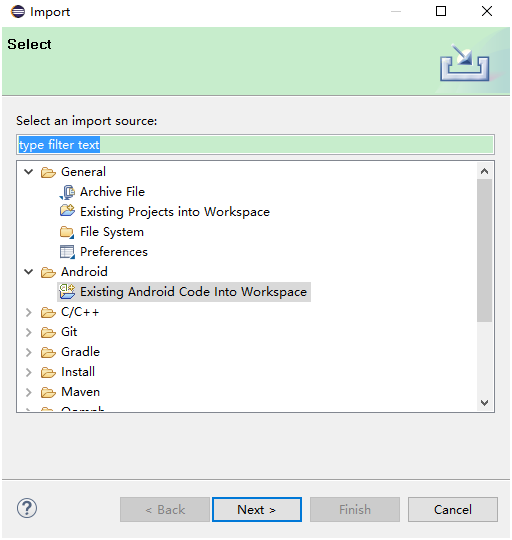Click the type filter text field
Image resolution: width=512 pixels, height=540 pixels.
pos(255,145)
